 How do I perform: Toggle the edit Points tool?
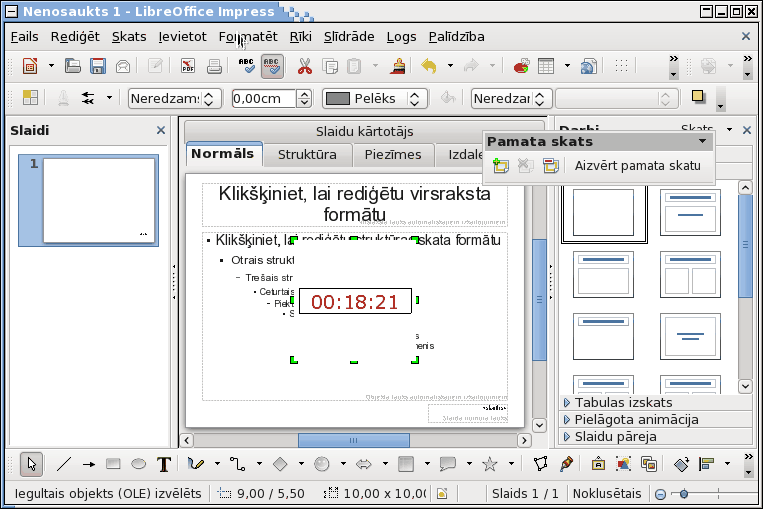click(541, 464)
